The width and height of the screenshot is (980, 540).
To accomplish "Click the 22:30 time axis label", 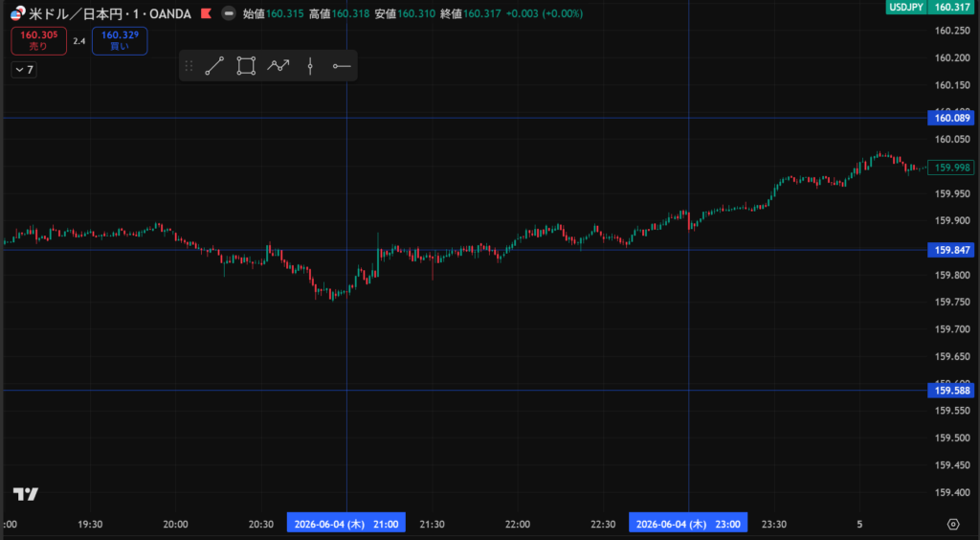I will [603, 524].
